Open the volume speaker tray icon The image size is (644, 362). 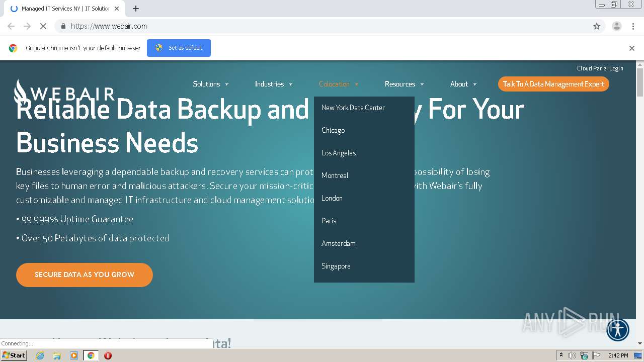point(572,355)
